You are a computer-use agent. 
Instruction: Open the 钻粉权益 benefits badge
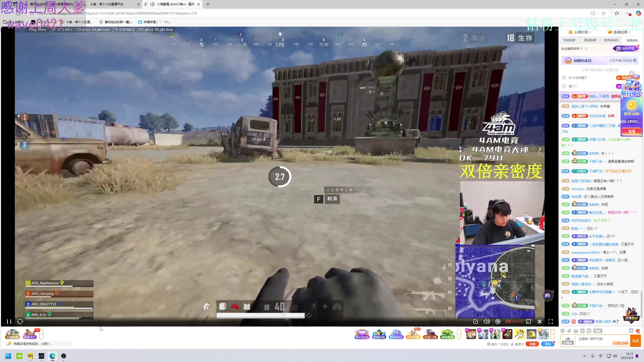(x=626, y=49)
